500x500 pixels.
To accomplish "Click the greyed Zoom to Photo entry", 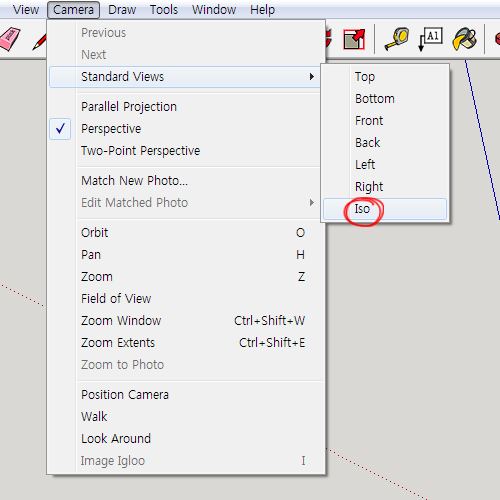I will (x=185, y=365).
